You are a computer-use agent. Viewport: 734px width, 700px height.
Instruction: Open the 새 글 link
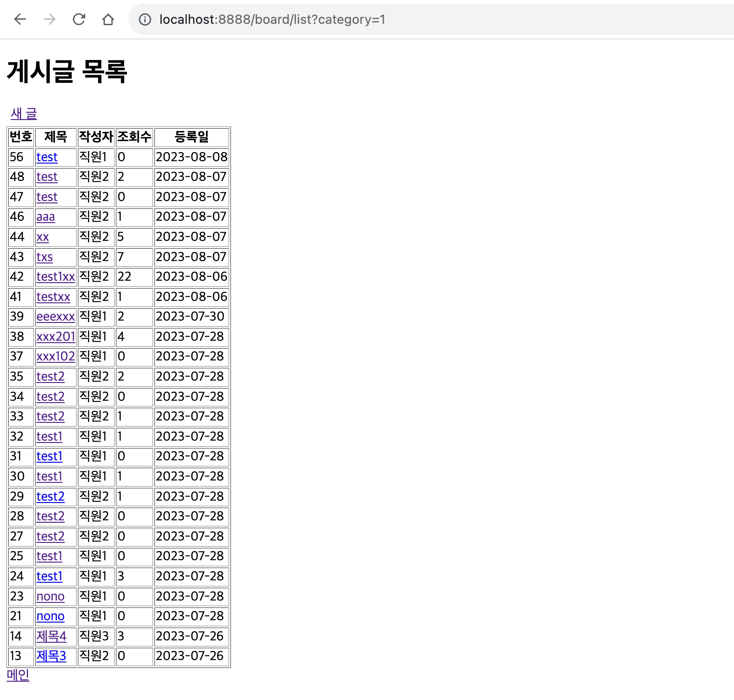pyautogui.click(x=24, y=113)
